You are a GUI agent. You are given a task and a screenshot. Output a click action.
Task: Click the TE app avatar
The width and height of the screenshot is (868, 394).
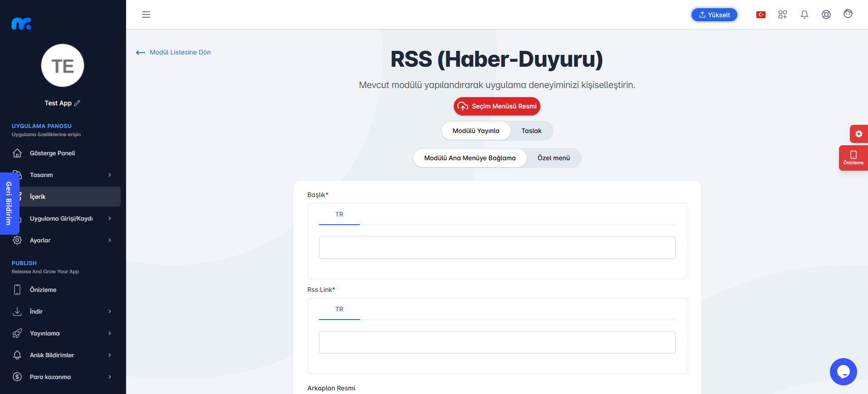[63, 65]
